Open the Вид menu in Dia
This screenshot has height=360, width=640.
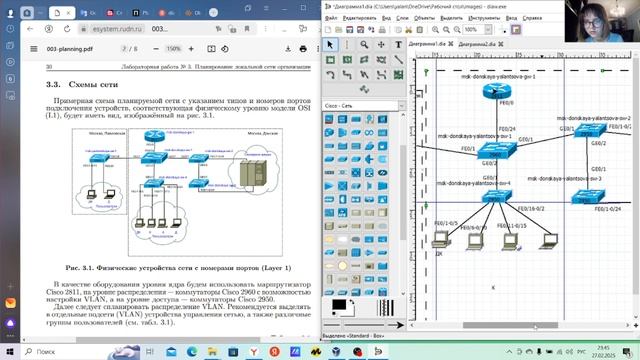click(x=386, y=18)
